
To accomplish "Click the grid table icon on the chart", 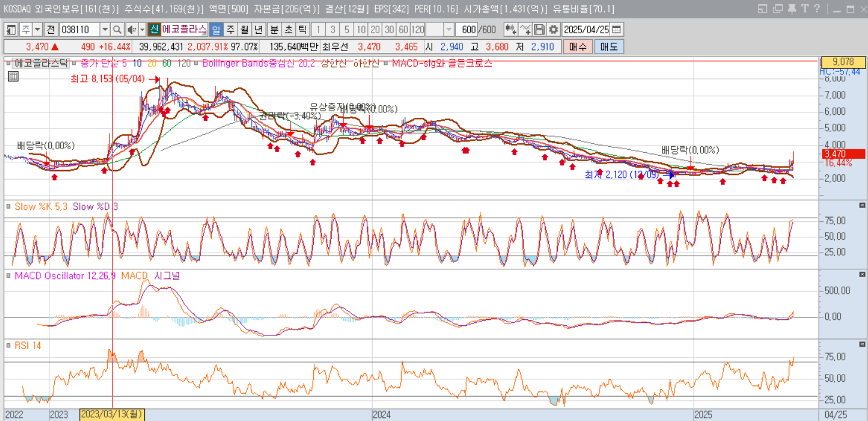I will pos(13,76).
